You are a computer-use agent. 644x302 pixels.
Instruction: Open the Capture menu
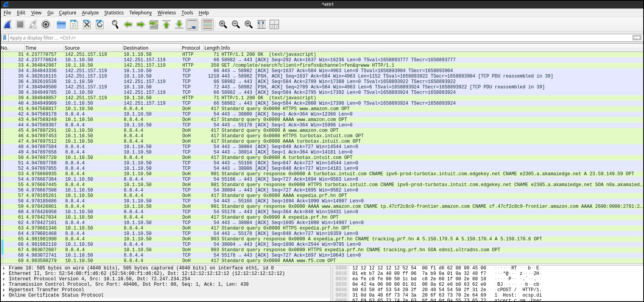(x=68, y=12)
